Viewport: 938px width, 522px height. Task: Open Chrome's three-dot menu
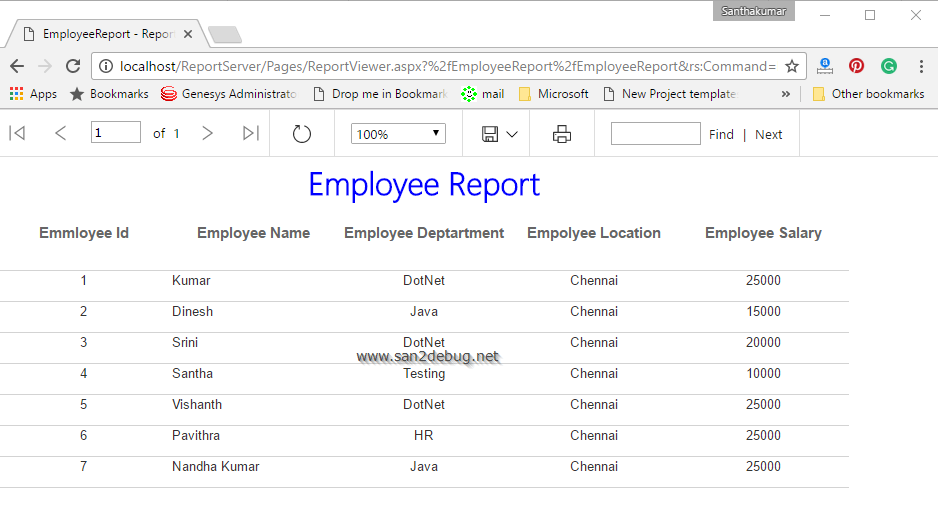coord(921,66)
